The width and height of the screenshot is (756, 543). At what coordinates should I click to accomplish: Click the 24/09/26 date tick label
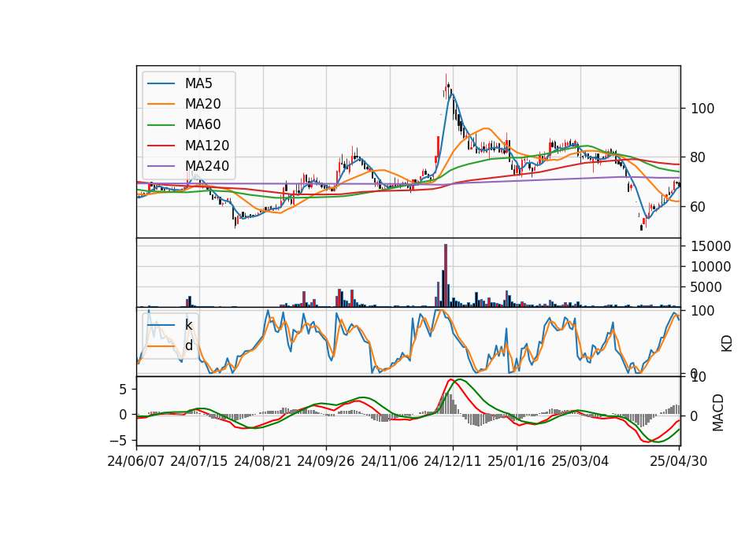[326, 461]
